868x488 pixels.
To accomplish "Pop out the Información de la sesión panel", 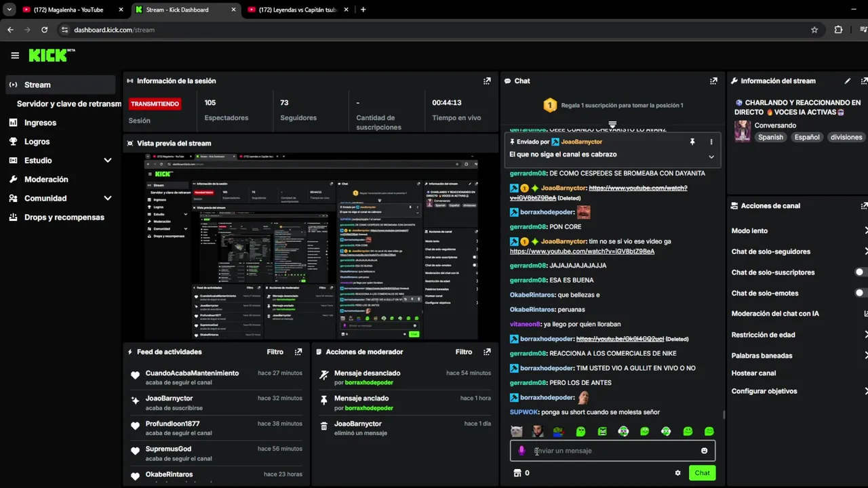I will [487, 81].
